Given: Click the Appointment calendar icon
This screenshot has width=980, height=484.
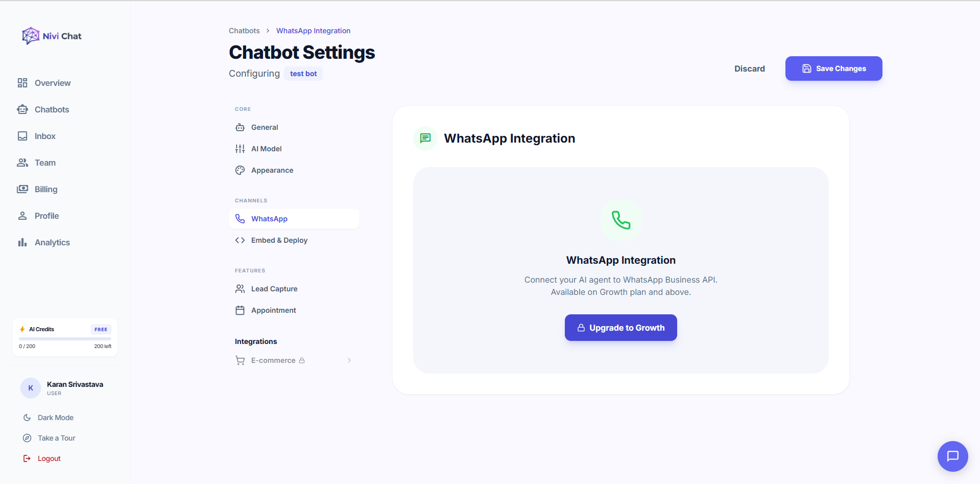Looking at the screenshot, I should [240, 310].
